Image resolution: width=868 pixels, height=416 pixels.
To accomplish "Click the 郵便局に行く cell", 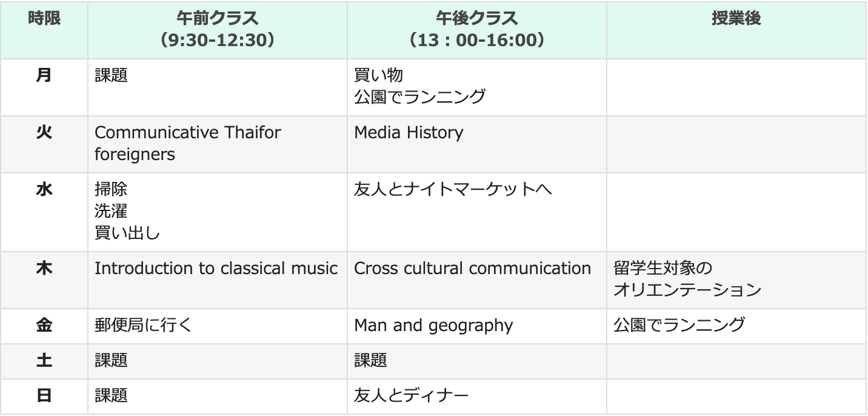I will 218,326.
